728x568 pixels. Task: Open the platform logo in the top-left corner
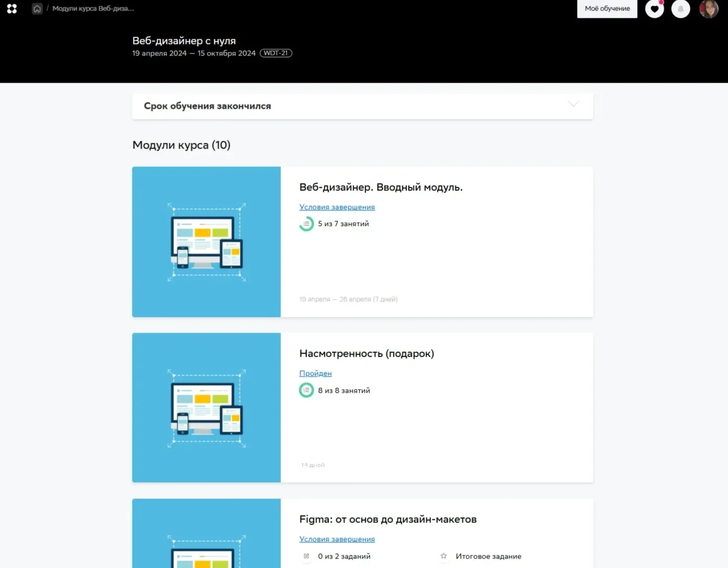click(x=12, y=9)
